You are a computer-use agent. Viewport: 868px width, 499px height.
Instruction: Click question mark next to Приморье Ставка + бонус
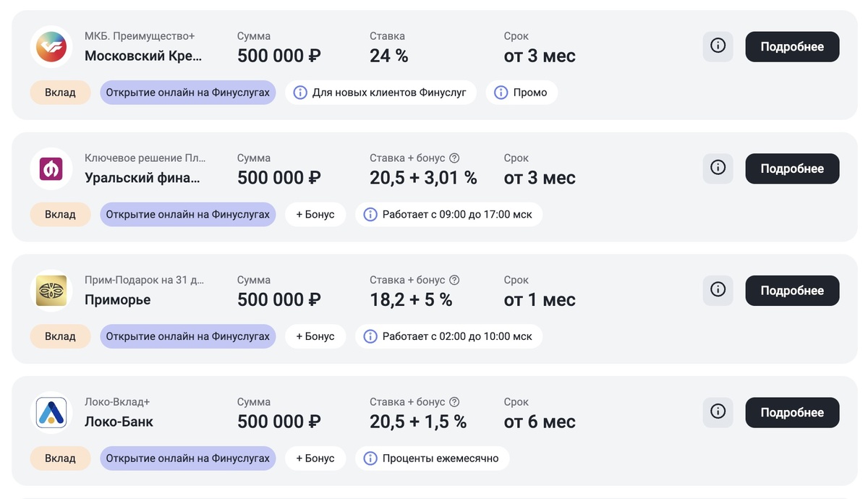pyautogui.click(x=454, y=281)
